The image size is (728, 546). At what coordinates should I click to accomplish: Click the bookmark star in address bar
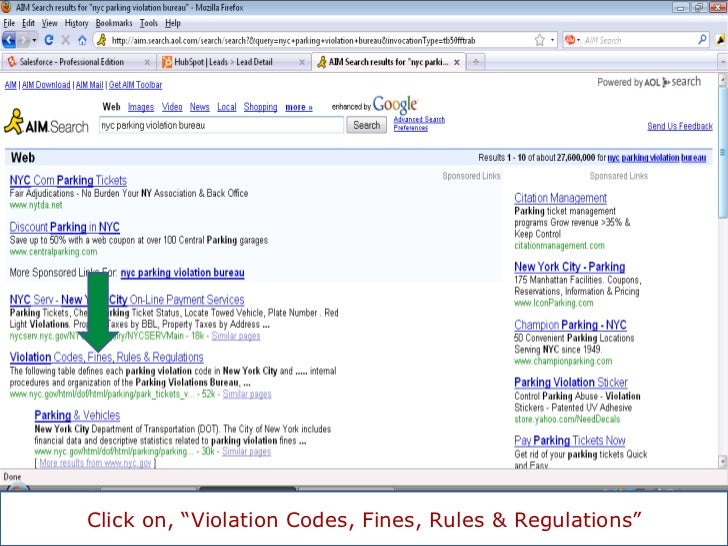tap(540, 40)
